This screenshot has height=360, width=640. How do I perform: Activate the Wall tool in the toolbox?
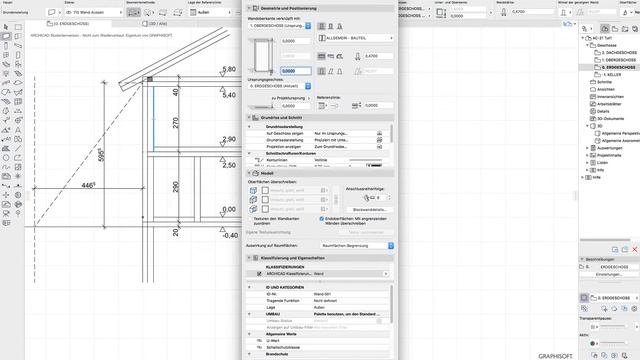6,36
